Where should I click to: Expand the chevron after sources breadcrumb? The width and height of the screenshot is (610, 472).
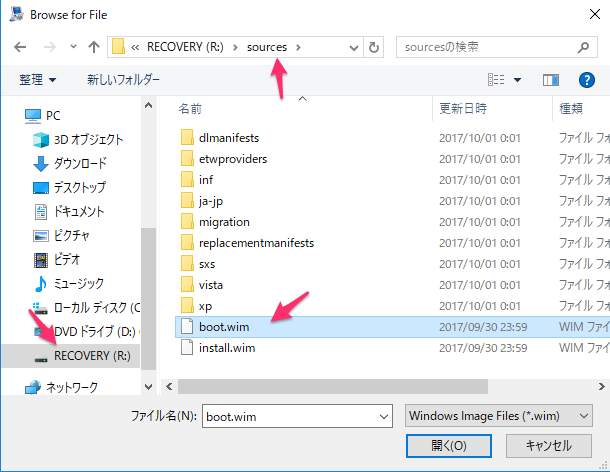click(298, 47)
